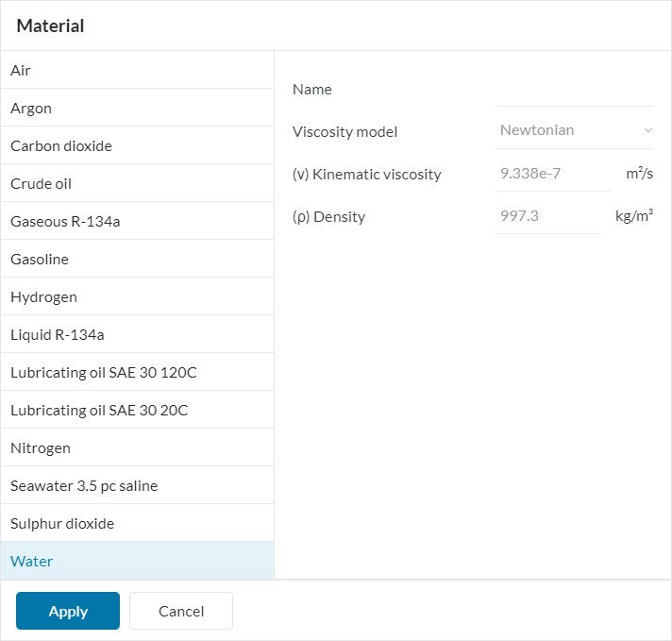Open the Viscosity model dropdown
672x641 pixels.
pos(574,130)
